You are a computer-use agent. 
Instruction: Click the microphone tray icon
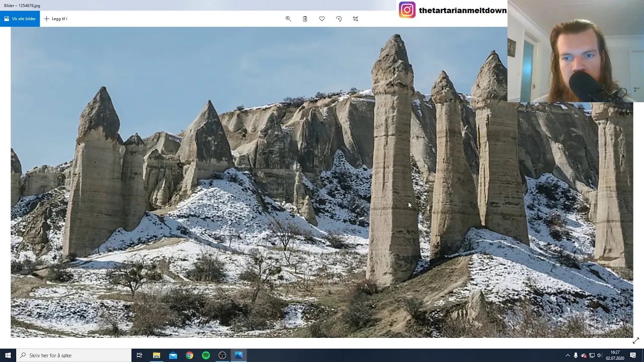click(x=576, y=355)
